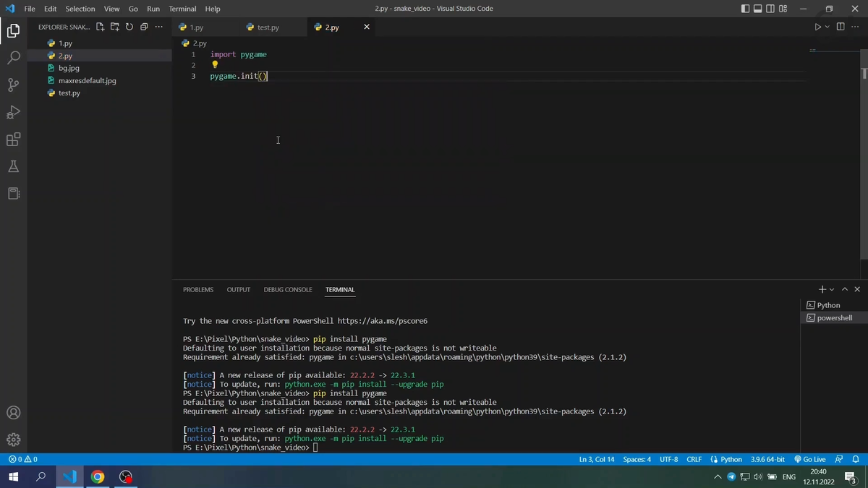
Task: Open the File menu
Action: (x=30, y=9)
